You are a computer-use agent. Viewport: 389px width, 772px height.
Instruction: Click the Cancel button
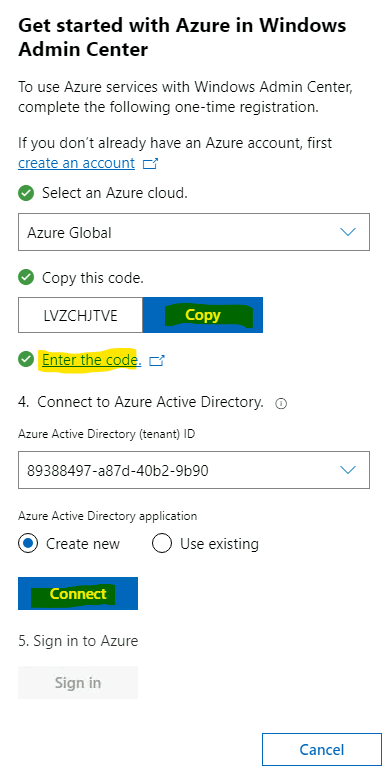[322, 750]
